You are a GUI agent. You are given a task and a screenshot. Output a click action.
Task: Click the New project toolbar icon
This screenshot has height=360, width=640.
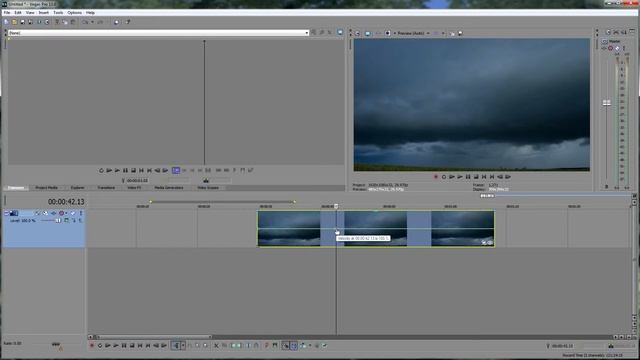6,22
